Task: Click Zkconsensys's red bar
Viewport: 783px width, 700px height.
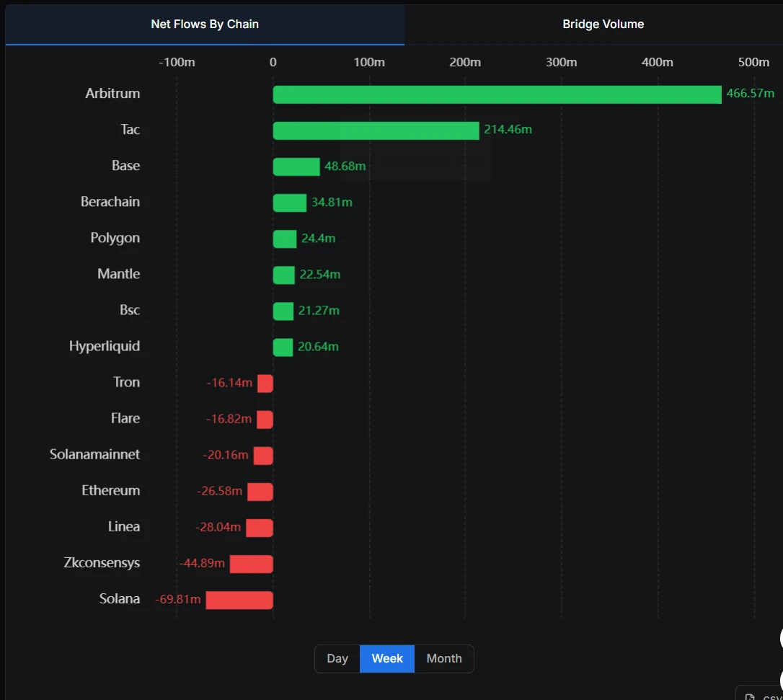Action: click(251, 564)
